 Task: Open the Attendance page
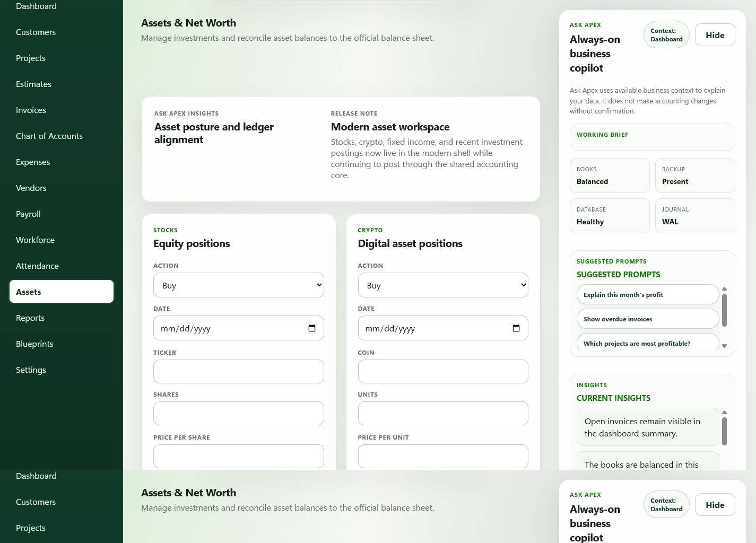[x=62, y=266]
